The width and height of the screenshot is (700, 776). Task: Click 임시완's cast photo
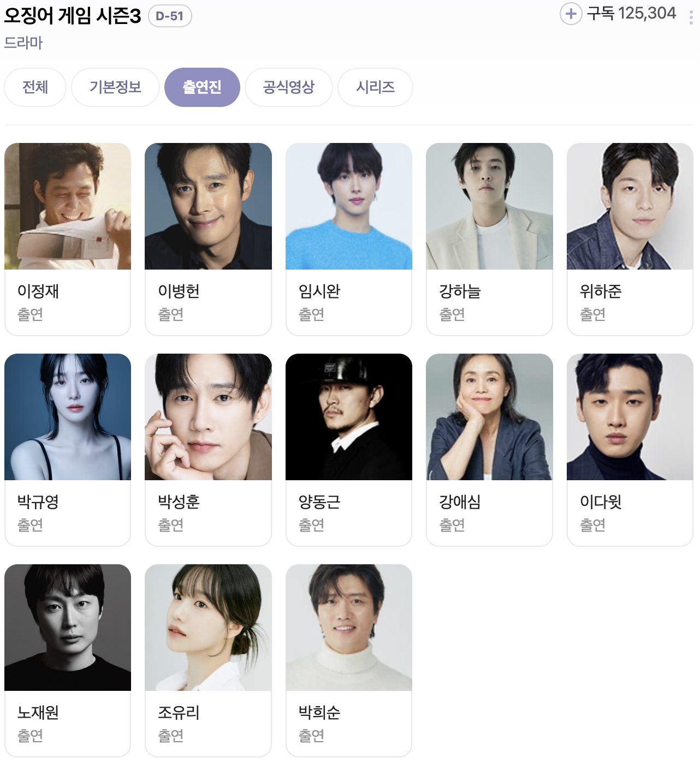pos(349,206)
